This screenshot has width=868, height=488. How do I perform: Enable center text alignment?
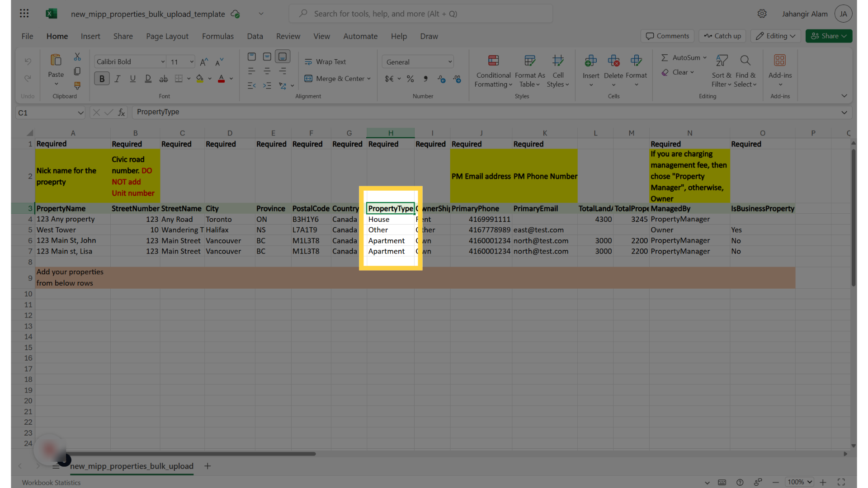(x=267, y=71)
